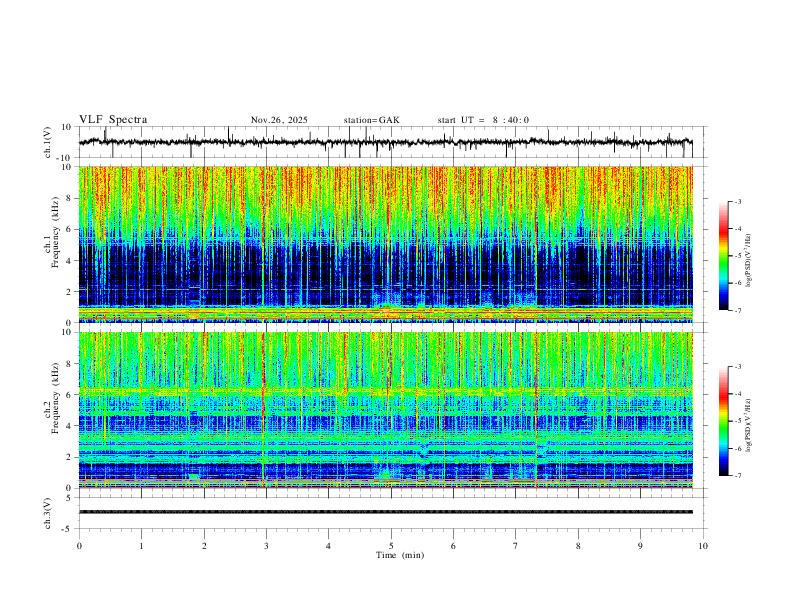792x612 pixels.
Task: Click the time axis tick label '9'
Action: (640, 546)
